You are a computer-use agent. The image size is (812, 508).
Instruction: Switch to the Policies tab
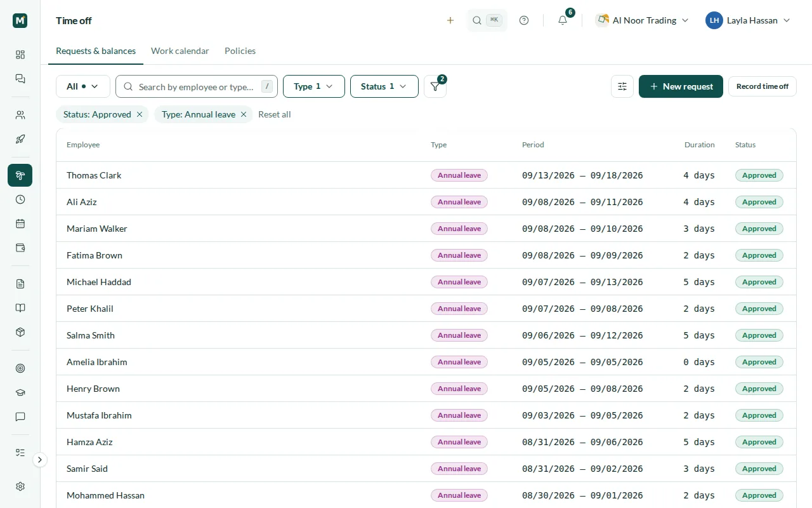pyautogui.click(x=240, y=51)
